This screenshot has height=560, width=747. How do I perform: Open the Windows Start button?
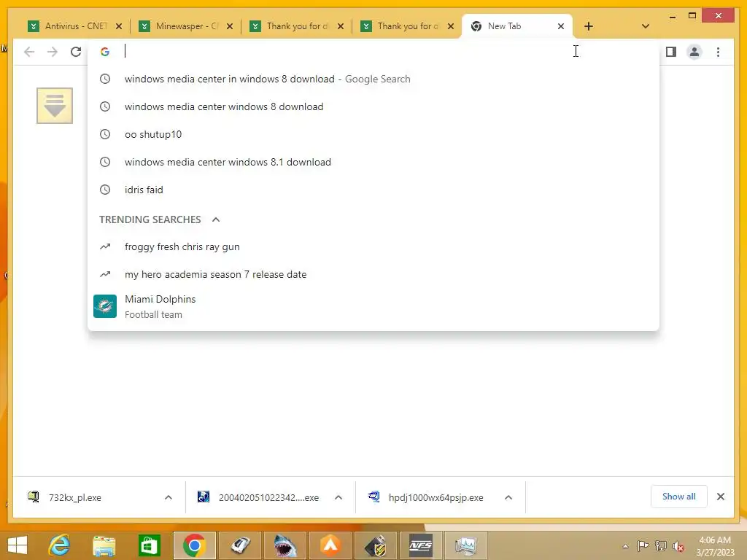[18, 545]
